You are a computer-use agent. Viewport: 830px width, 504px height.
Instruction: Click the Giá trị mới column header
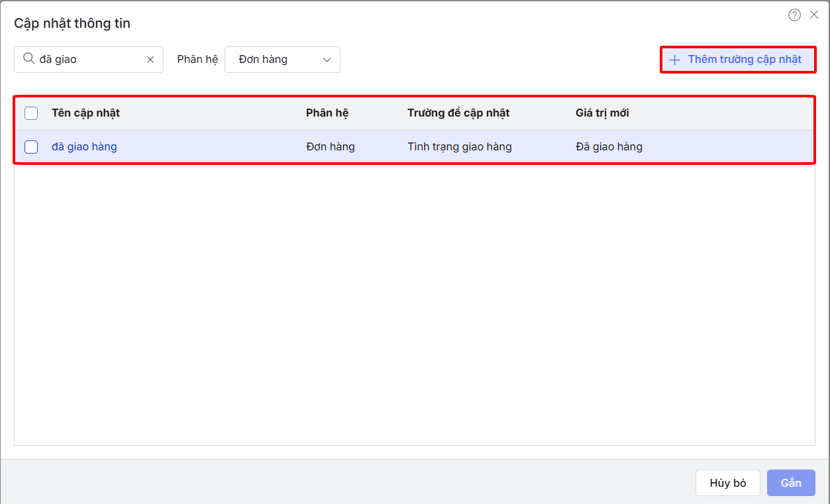pyautogui.click(x=602, y=113)
